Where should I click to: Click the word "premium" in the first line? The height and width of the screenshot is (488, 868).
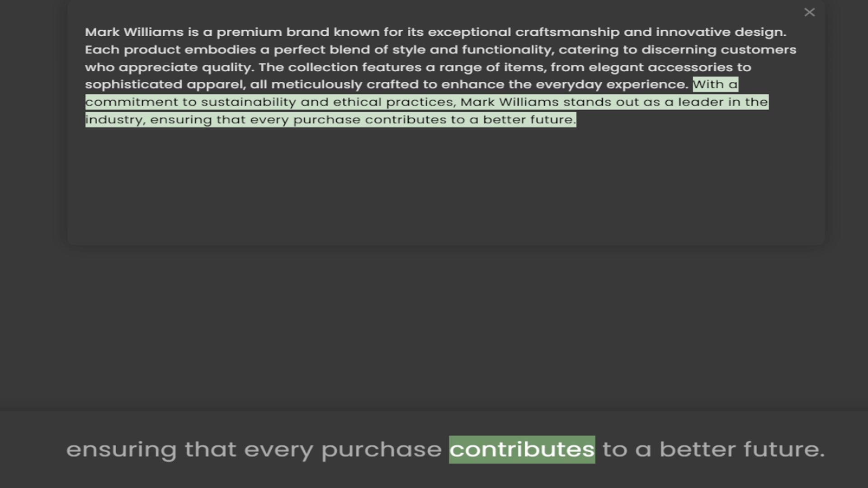tap(249, 33)
